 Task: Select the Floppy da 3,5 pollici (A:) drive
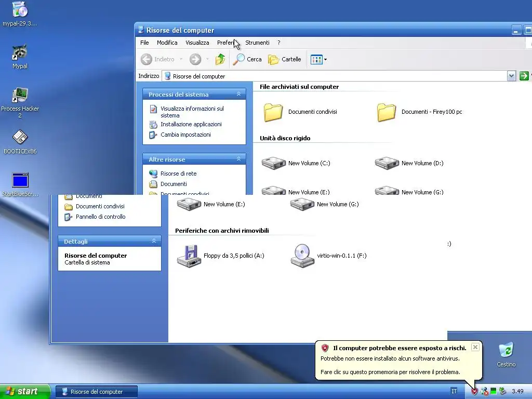(x=220, y=256)
